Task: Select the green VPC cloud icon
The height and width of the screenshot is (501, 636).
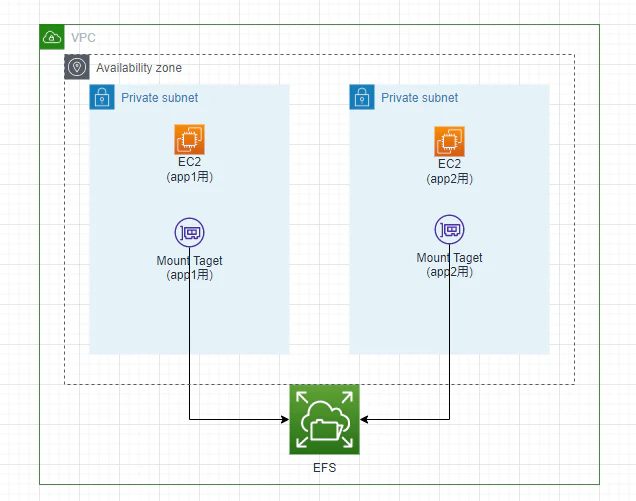Action: click(x=52, y=37)
